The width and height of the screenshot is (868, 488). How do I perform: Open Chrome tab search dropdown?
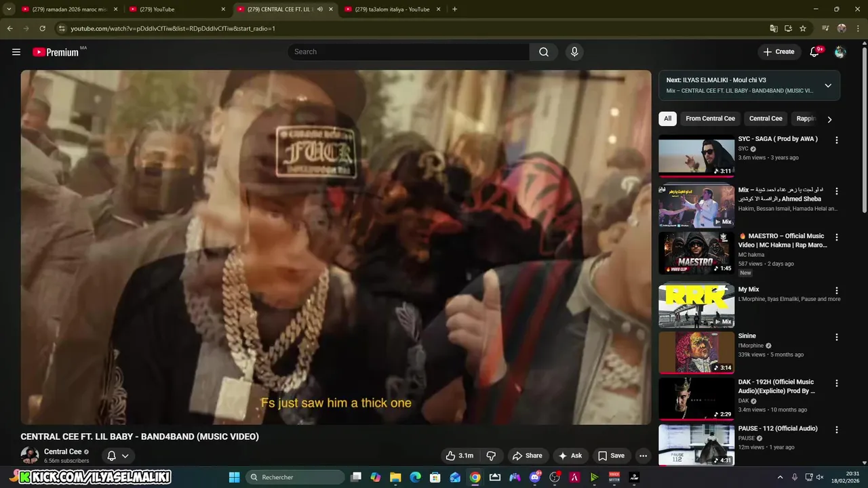(x=9, y=9)
